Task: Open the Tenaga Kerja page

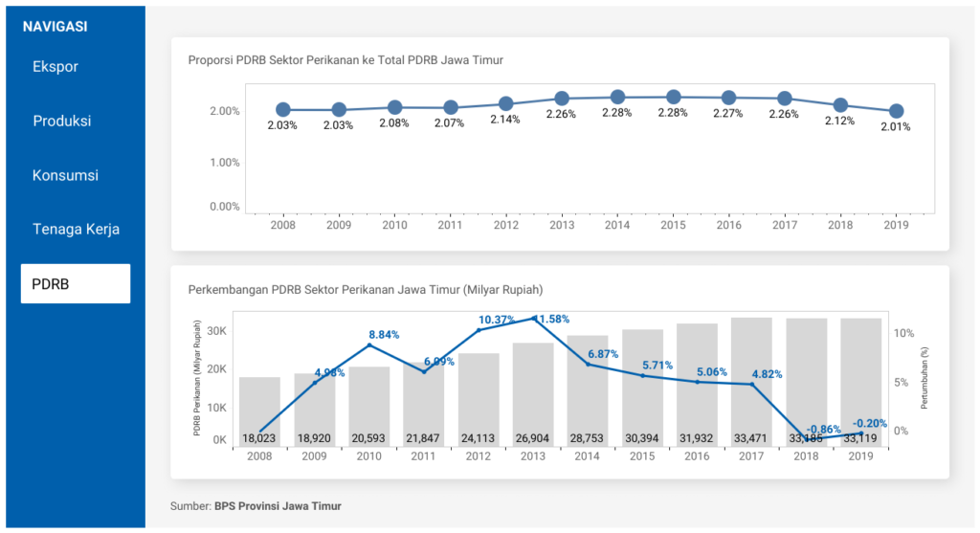Action: (76, 230)
